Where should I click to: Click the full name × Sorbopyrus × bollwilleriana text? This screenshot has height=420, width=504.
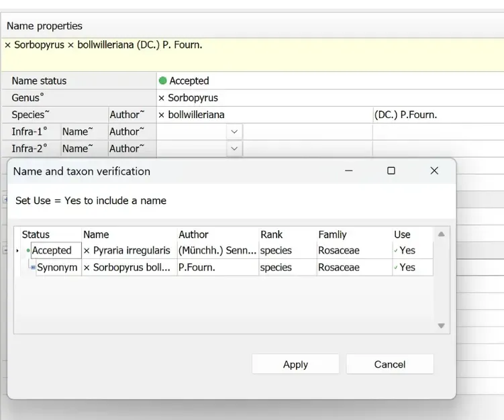tap(103, 45)
